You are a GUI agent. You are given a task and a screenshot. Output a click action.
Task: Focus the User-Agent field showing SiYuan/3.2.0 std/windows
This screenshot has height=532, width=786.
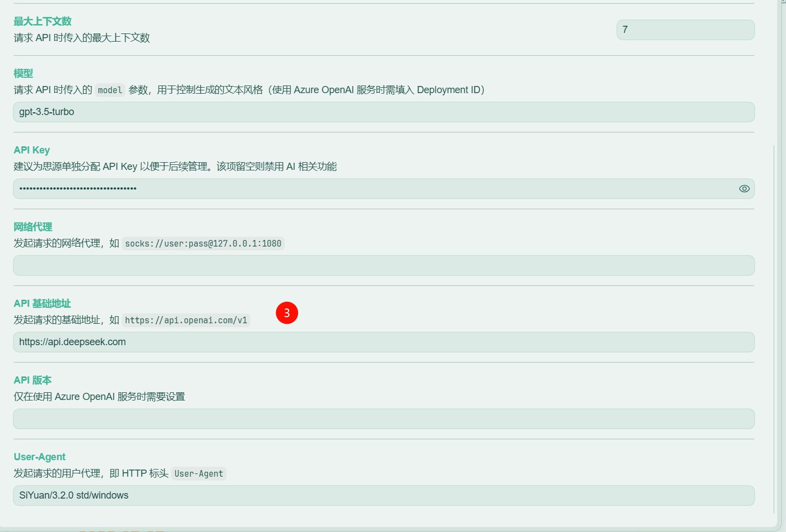(383, 495)
